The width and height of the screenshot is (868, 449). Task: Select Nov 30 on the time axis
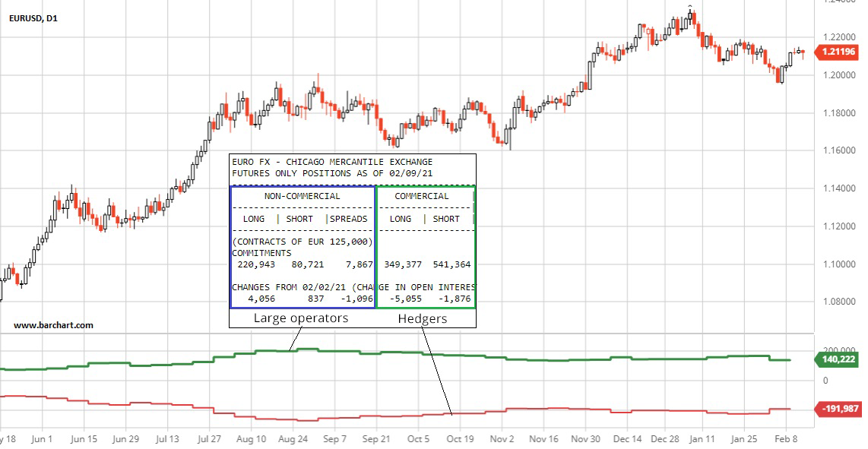[586, 439]
